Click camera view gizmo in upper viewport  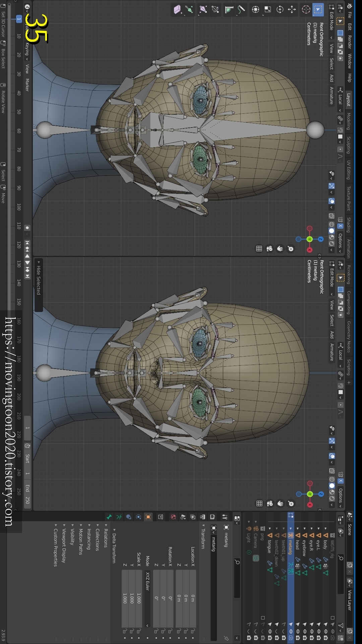click(x=269, y=249)
